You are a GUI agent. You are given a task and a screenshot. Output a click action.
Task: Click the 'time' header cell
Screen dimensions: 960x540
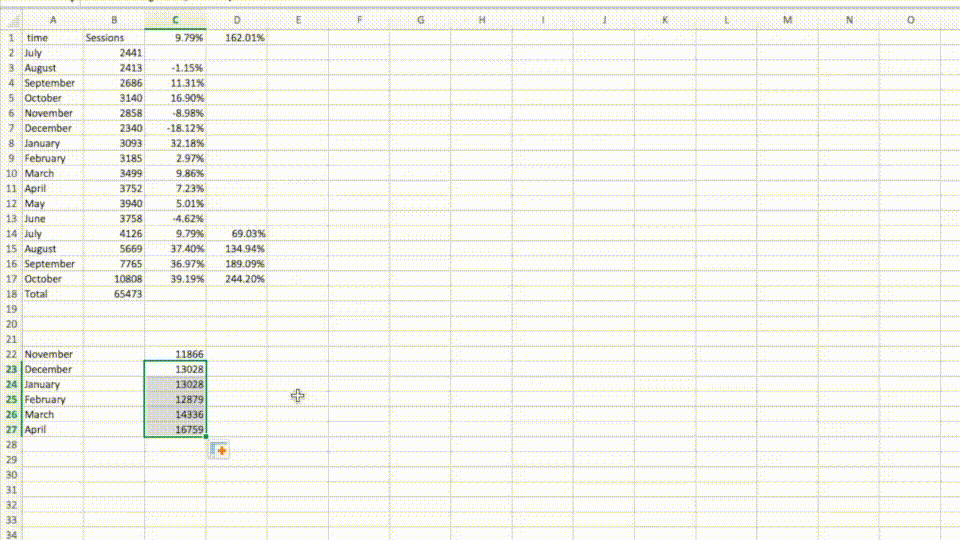pos(53,37)
